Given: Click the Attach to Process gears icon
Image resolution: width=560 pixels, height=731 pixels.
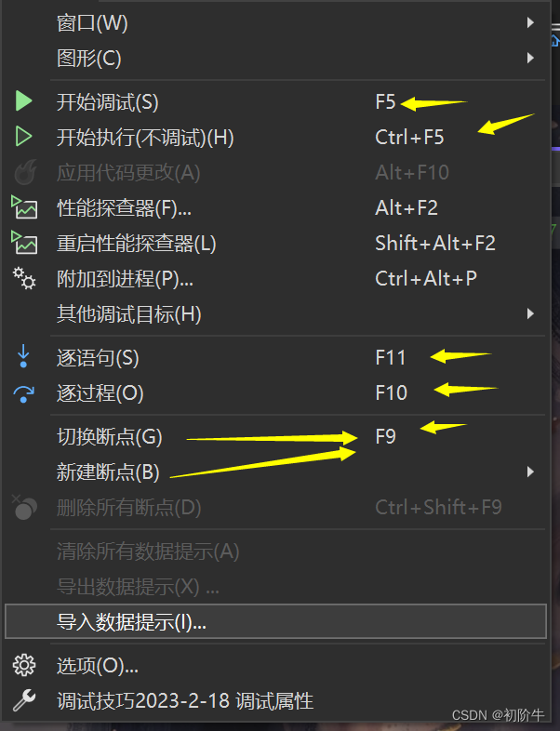Looking at the screenshot, I should coord(24,278).
